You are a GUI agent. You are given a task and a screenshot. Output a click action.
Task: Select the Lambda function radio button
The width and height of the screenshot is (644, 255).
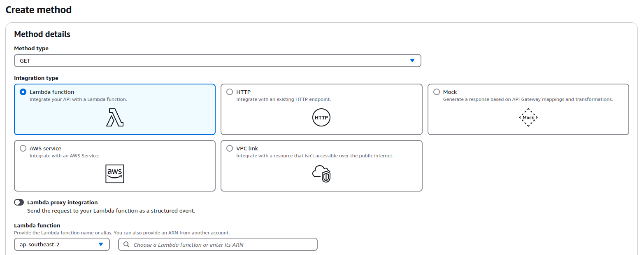point(23,92)
